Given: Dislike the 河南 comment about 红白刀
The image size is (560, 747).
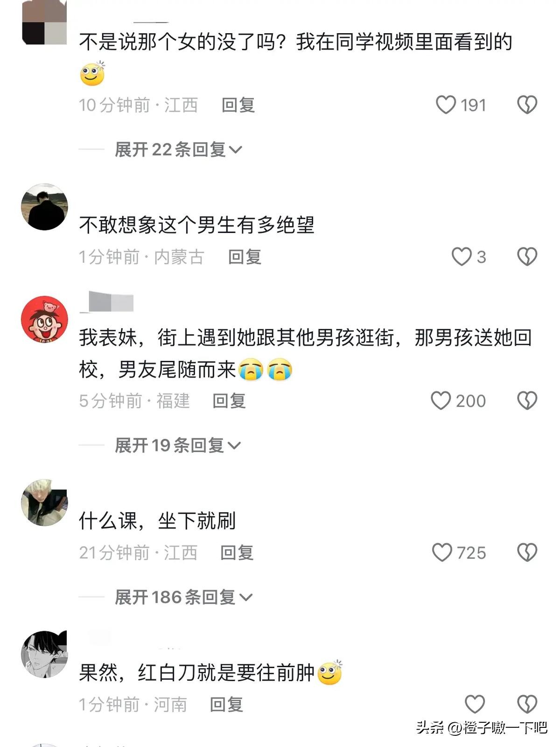Looking at the screenshot, I should [527, 704].
